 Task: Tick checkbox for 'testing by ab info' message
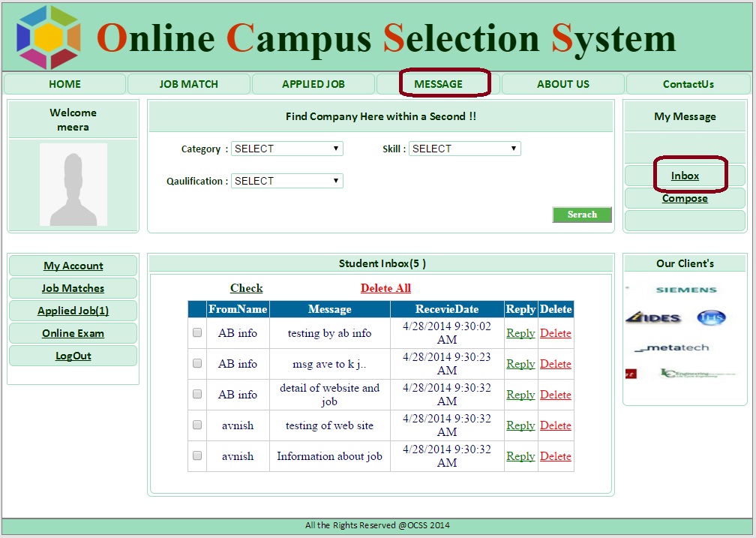[197, 332]
